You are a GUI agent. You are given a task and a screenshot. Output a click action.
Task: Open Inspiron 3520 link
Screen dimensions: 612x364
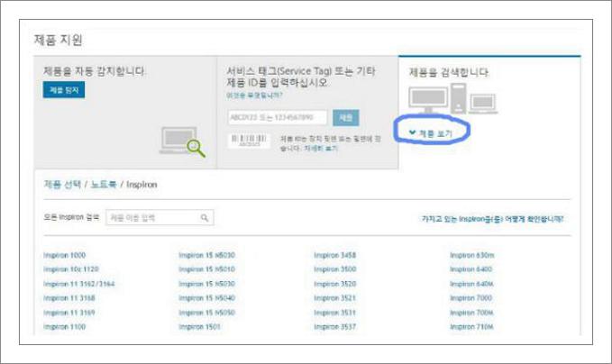point(335,284)
